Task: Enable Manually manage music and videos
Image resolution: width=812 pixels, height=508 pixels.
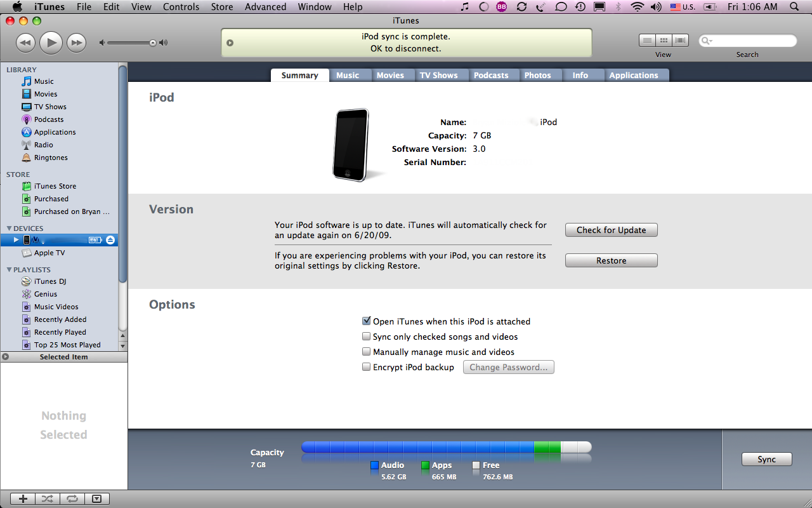Action: tap(366, 352)
